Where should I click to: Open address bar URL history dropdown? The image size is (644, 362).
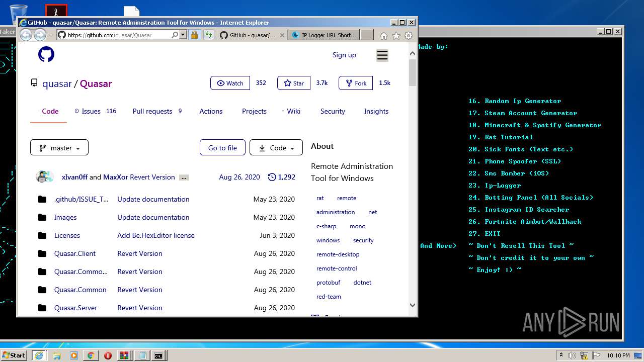[x=183, y=35]
